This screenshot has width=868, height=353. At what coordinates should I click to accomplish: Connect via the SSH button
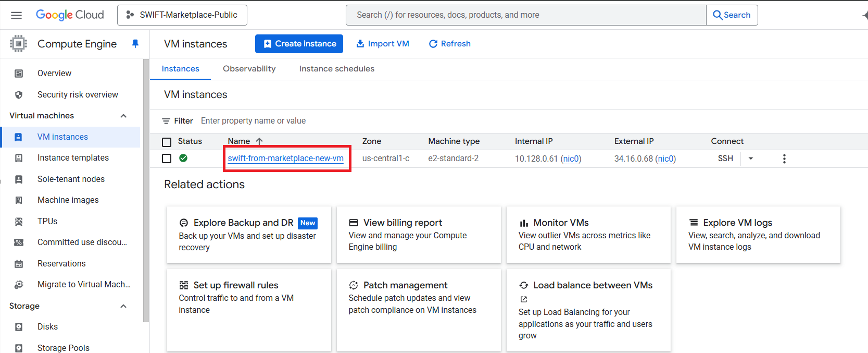725,159
